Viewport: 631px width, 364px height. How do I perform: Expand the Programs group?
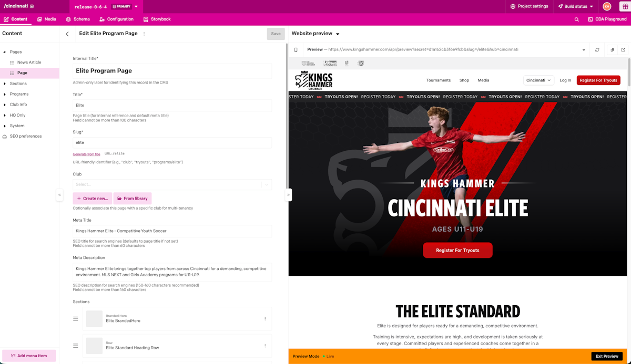click(x=5, y=94)
